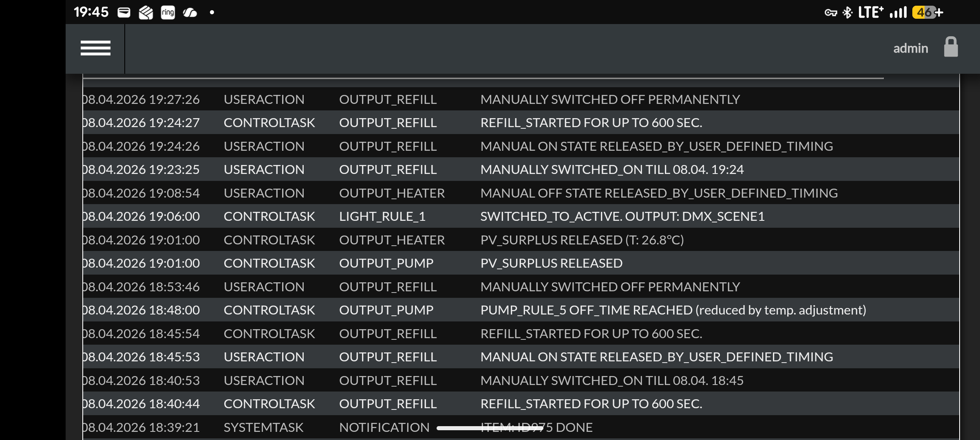Viewport: 980px width, 440px height.
Task: Select the 19:24:27 REFILL_STARTED log entry
Action: (x=521, y=122)
